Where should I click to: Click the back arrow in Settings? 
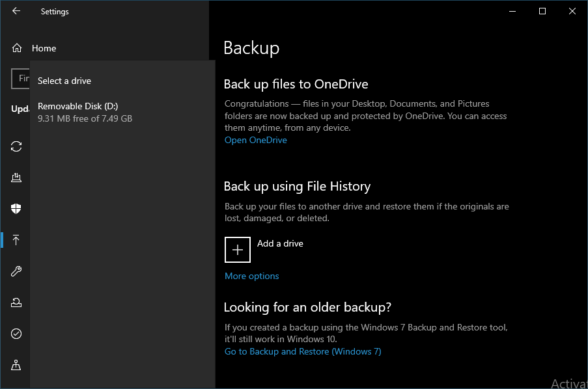tap(16, 11)
